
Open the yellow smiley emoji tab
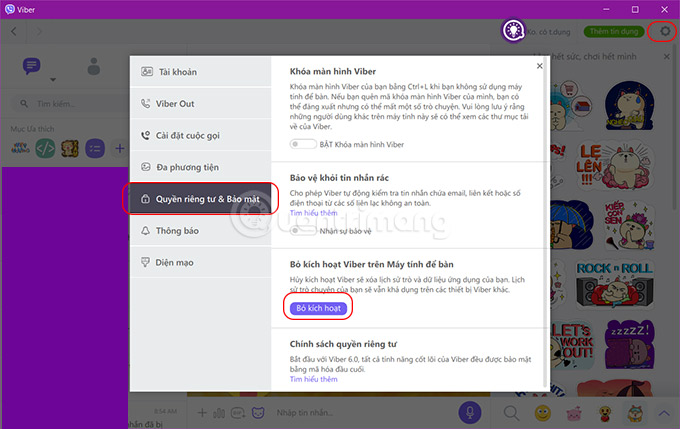(x=543, y=413)
